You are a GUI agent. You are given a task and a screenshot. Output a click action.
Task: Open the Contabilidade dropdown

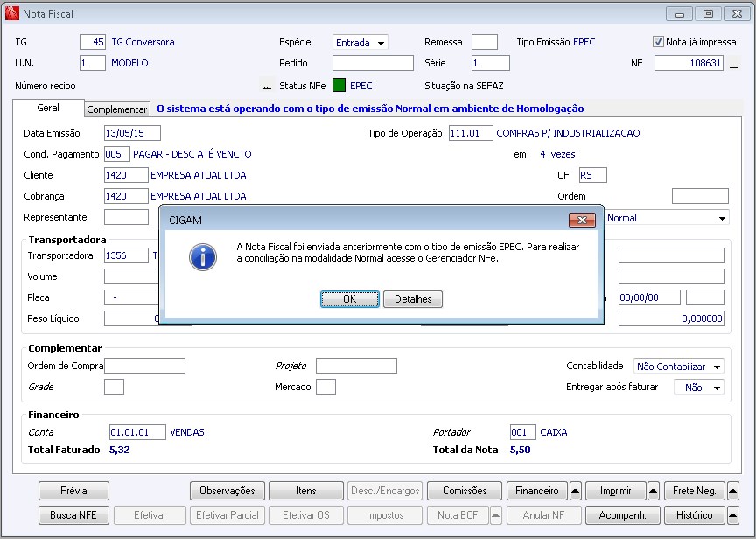coord(678,367)
